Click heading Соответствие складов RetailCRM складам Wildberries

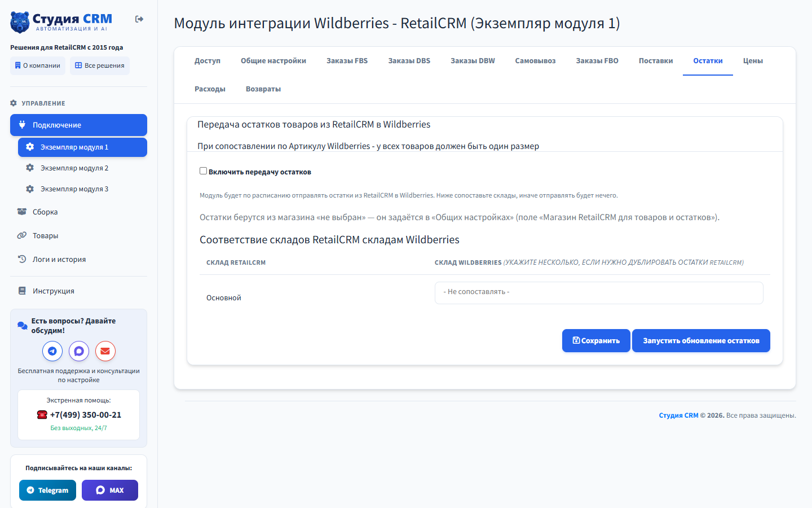[329, 240]
